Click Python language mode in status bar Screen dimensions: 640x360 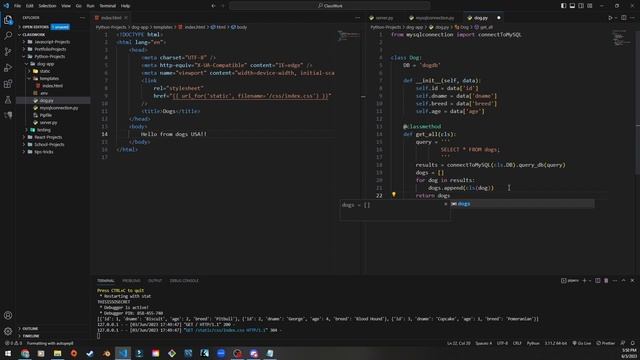[x=533, y=343]
